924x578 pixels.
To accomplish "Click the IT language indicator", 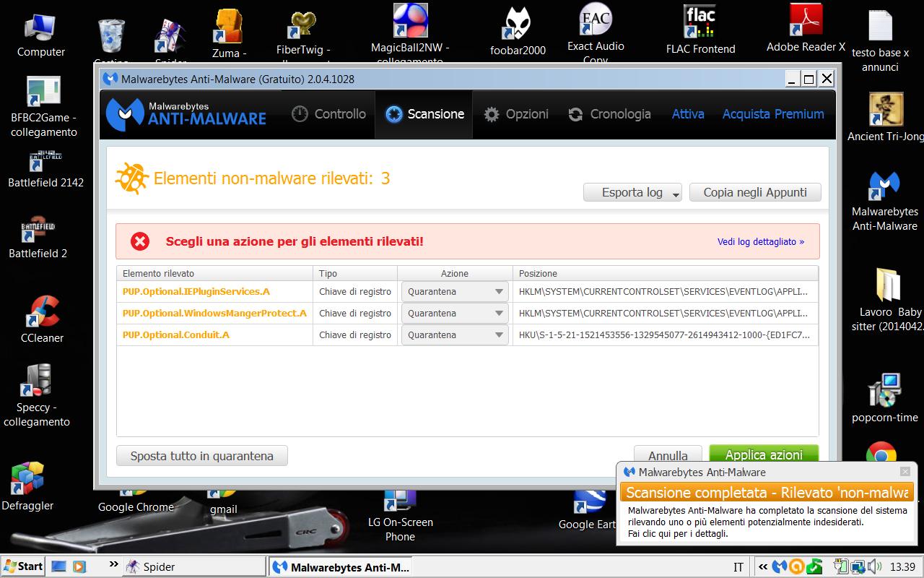I will tap(738, 567).
